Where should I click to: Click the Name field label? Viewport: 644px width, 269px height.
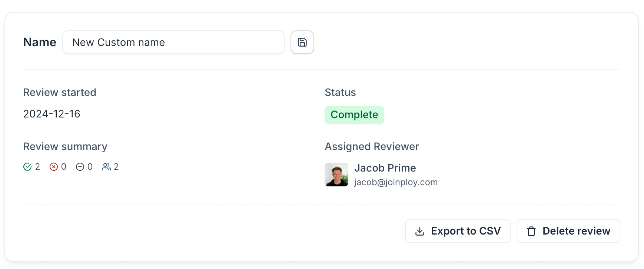click(40, 42)
